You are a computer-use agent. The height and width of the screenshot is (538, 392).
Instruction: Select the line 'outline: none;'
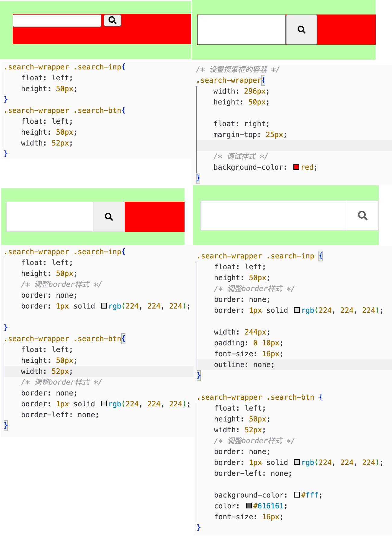pos(244,365)
